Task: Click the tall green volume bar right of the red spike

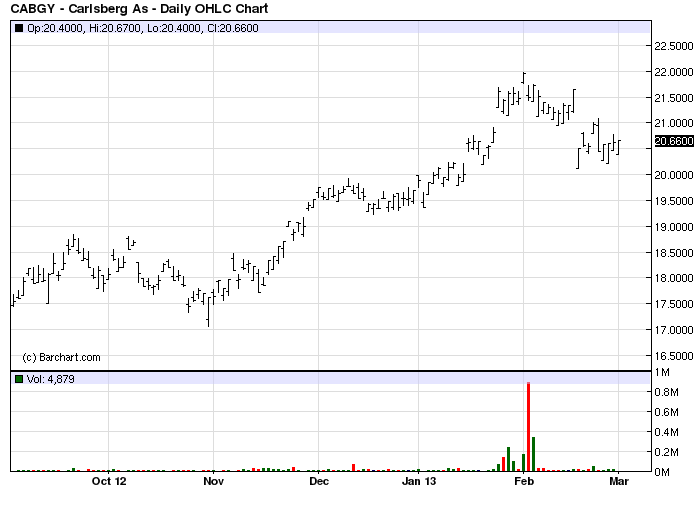Action: coord(533,454)
